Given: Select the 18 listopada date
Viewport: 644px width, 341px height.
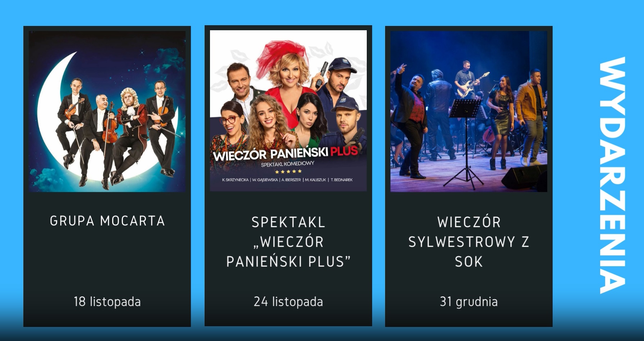Looking at the screenshot, I should click(x=107, y=302).
